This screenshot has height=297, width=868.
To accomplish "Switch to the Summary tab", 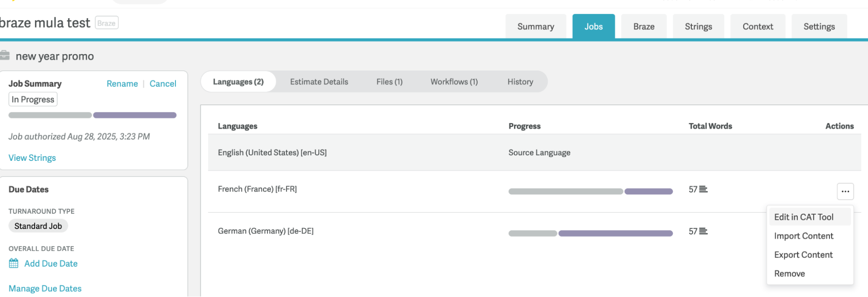I will click(535, 26).
